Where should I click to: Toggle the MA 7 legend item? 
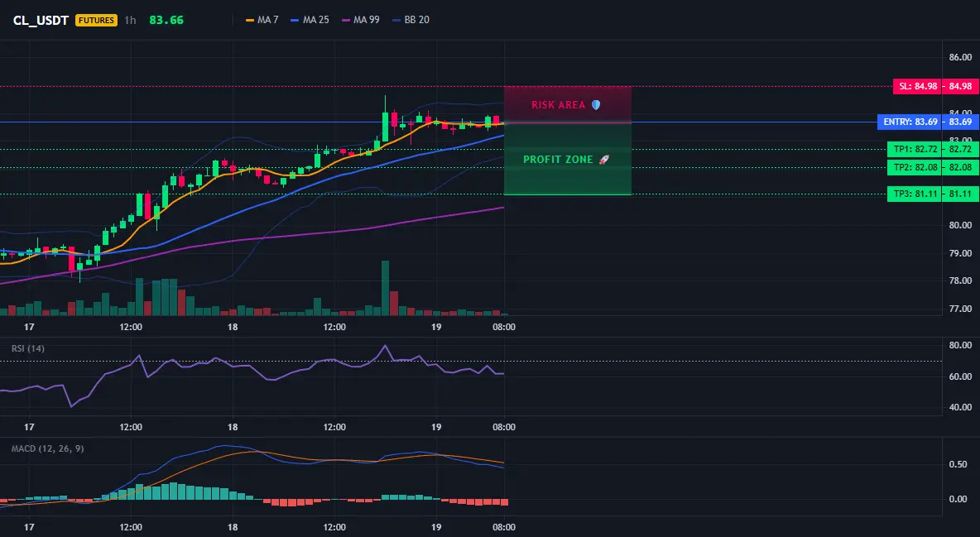(262, 20)
